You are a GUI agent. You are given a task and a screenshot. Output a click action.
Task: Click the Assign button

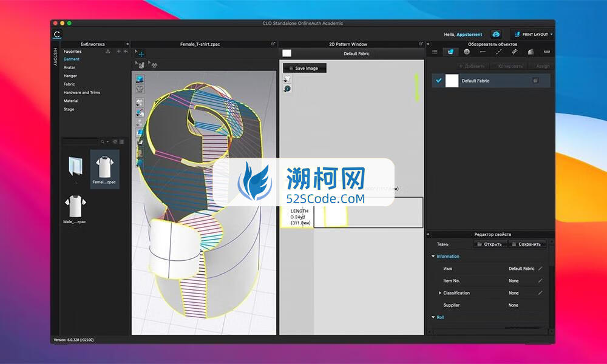542,66
